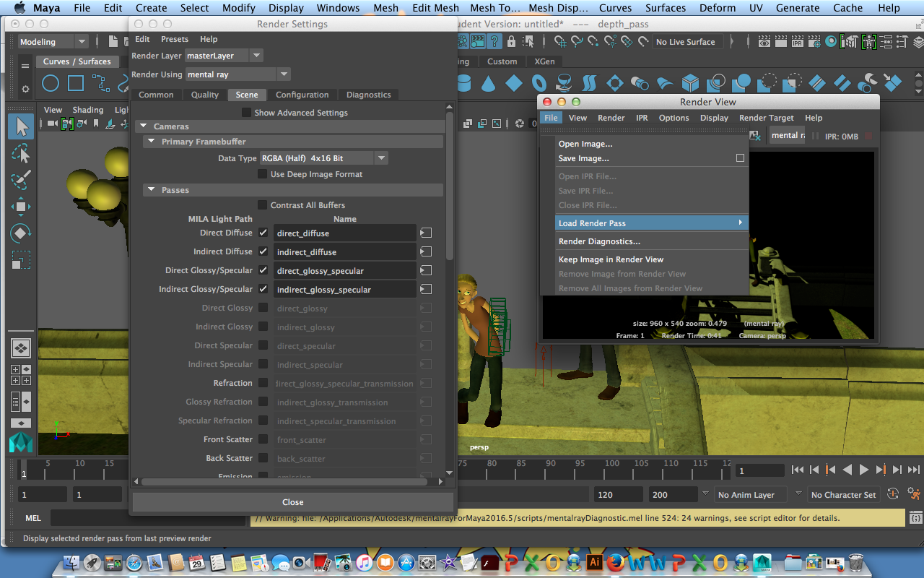Uncheck the Direct Diffuse pass
The image size is (924, 578).
click(x=263, y=233)
